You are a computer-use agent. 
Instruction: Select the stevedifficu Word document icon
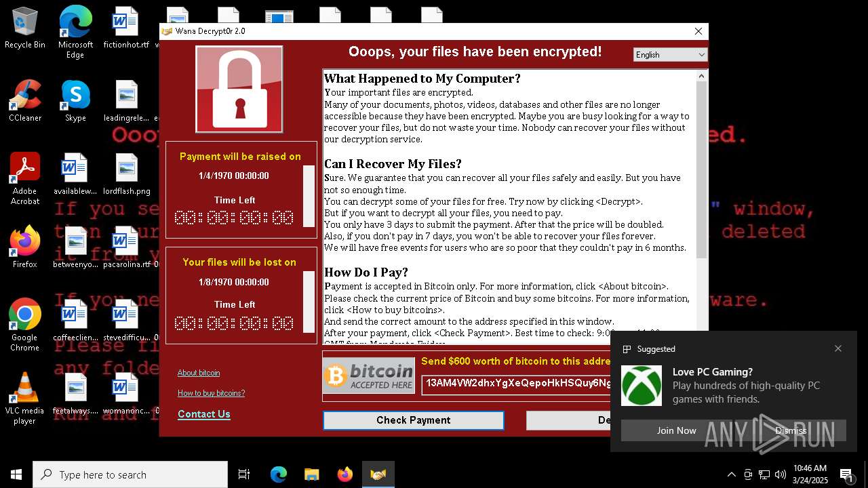tap(126, 321)
